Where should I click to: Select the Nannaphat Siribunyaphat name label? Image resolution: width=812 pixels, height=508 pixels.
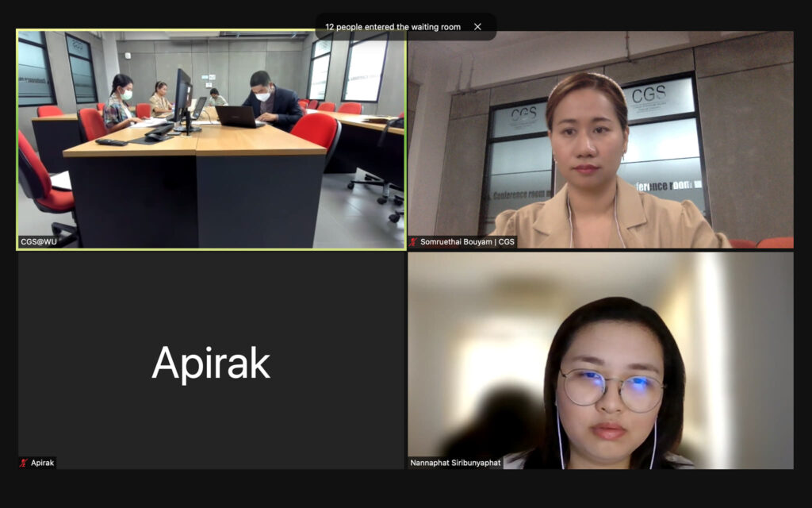pyautogui.click(x=455, y=463)
